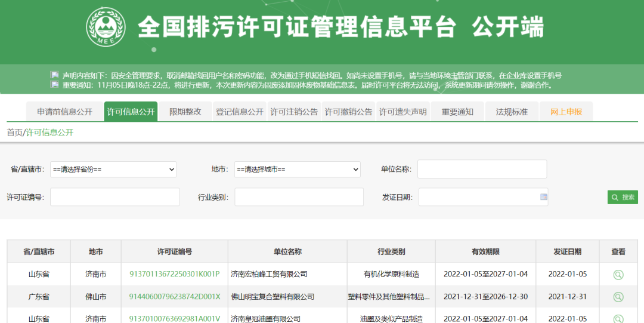Focus the 单位名称 input field
The height and width of the screenshot is (323, 644).
click(482, 169)
